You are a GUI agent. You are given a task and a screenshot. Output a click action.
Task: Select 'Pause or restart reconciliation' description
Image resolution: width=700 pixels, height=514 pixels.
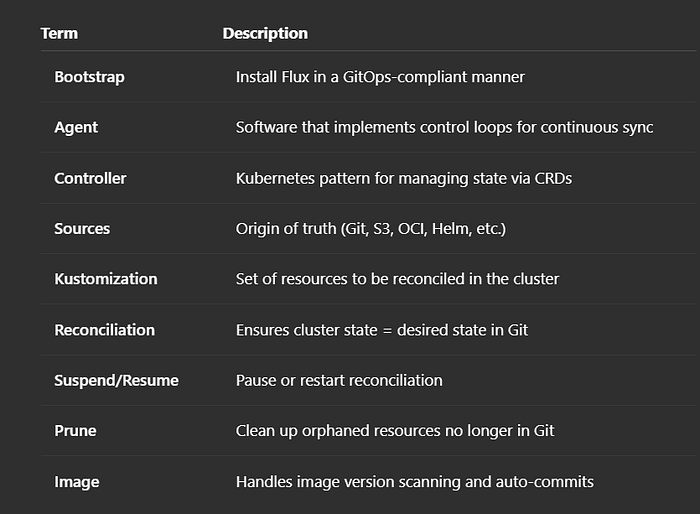pos(339,380)
